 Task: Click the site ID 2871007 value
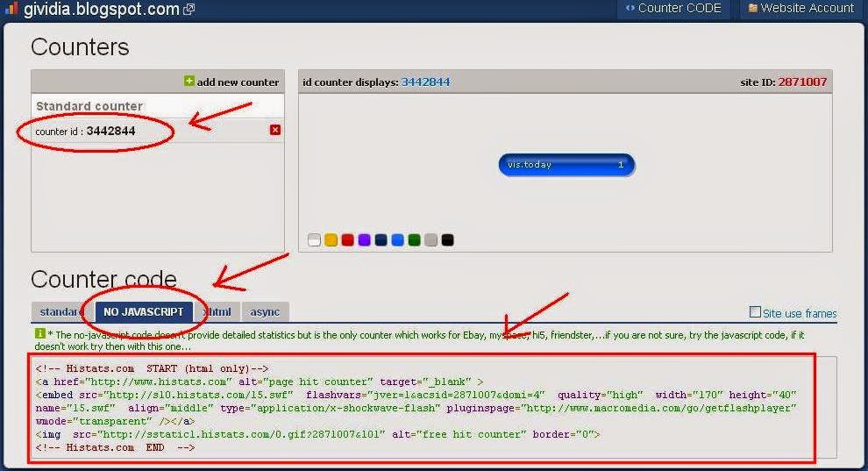802,82
